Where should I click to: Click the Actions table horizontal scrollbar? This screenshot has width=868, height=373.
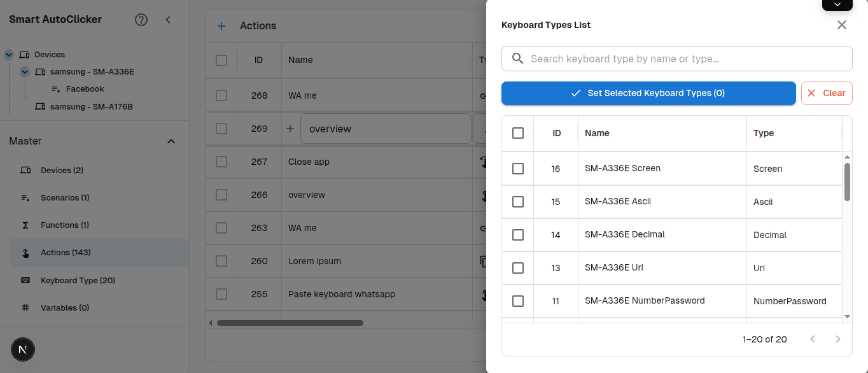tap(290, 323)
